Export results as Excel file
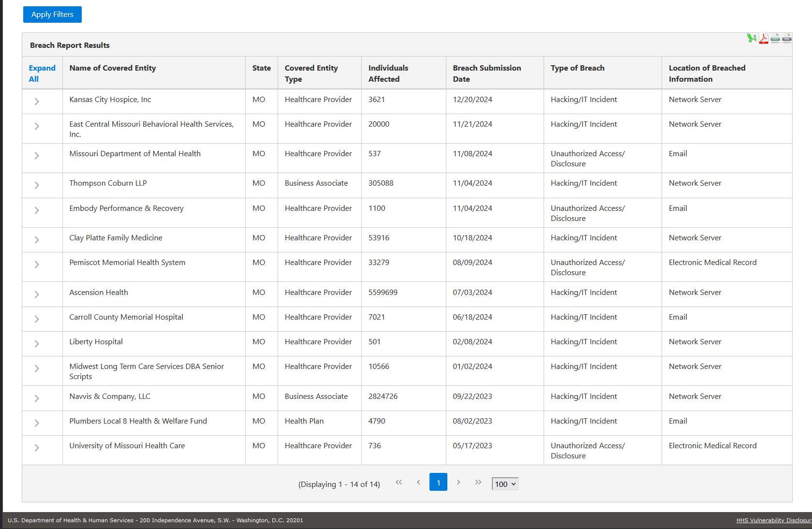812x529 pixels. point(752,38)
